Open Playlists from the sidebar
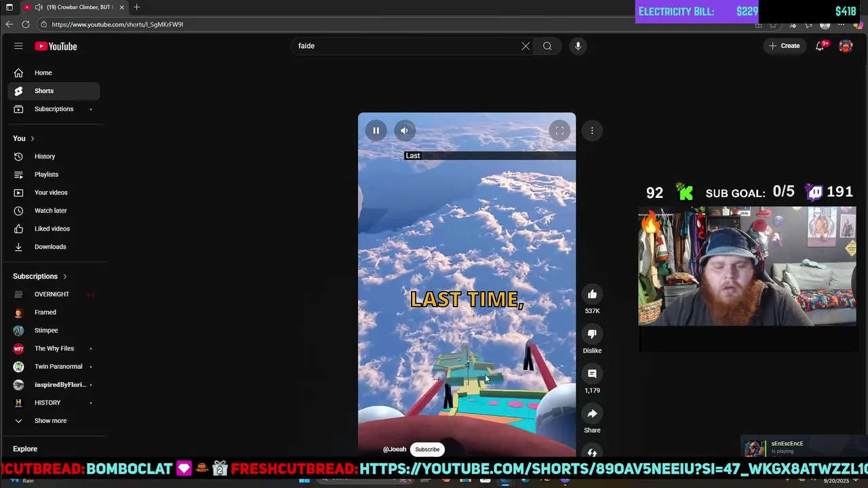 point(54,174)
